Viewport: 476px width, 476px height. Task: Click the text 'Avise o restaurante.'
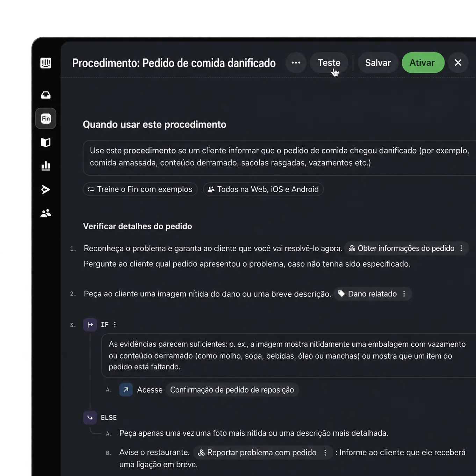coord(154,452)
